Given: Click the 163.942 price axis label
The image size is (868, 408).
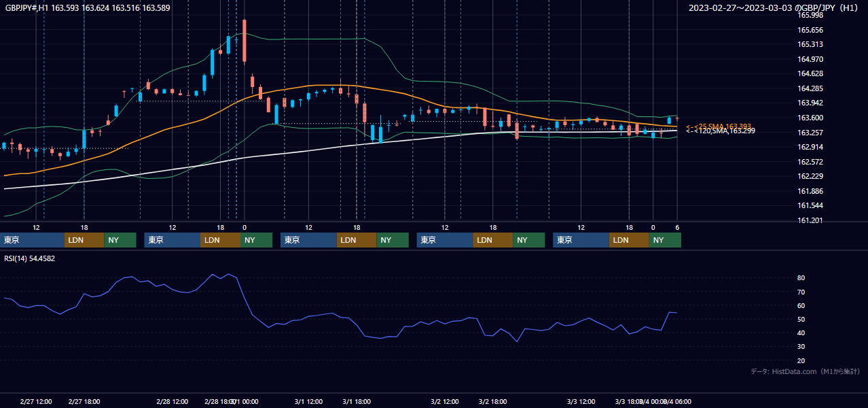Looking at the screenshot, I should 810,103.
